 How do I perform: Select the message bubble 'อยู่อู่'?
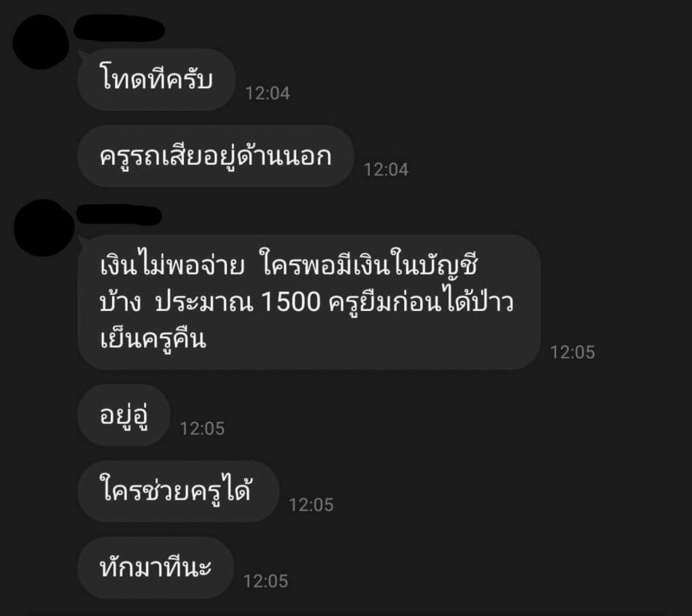(124, 415)
